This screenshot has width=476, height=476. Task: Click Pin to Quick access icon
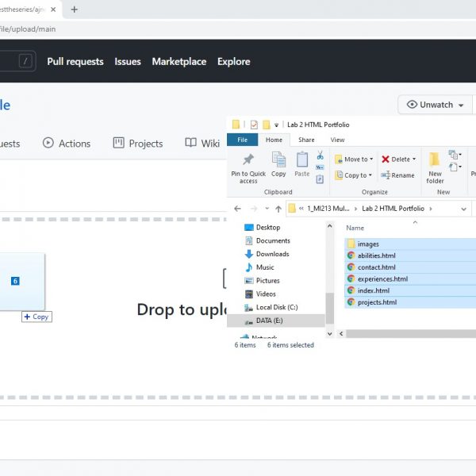[x=248, y=159]
